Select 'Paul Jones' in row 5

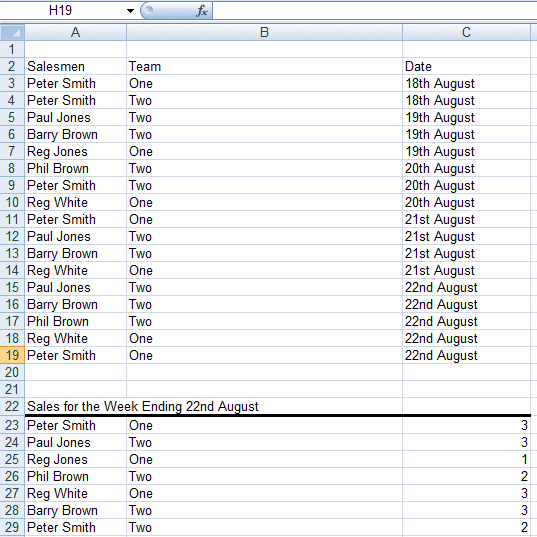point(75,117)
